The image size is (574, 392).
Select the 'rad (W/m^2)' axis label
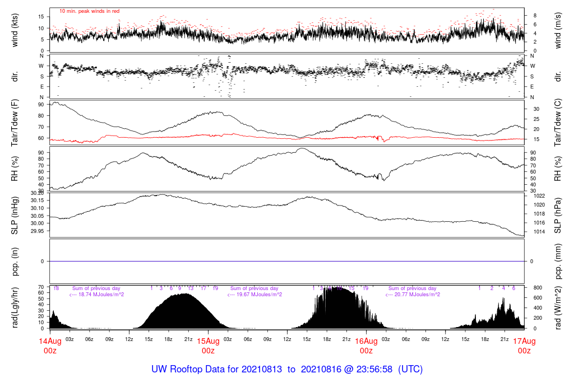coord(558,307)
